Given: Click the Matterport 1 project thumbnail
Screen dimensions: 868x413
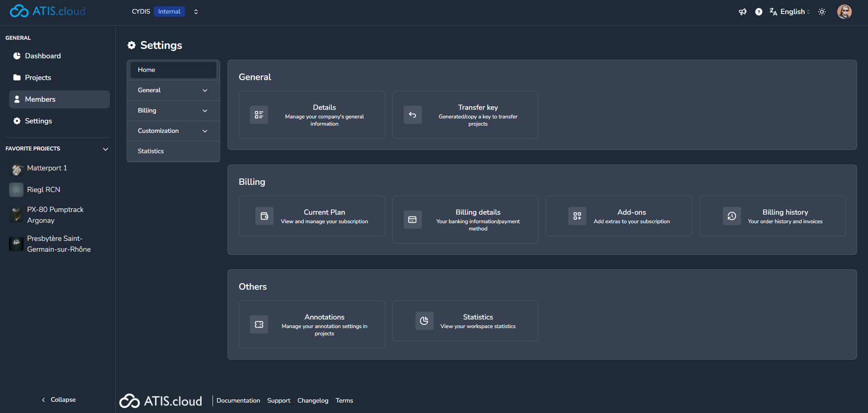Looking at the screenshot, I should [x=16, y=169].
